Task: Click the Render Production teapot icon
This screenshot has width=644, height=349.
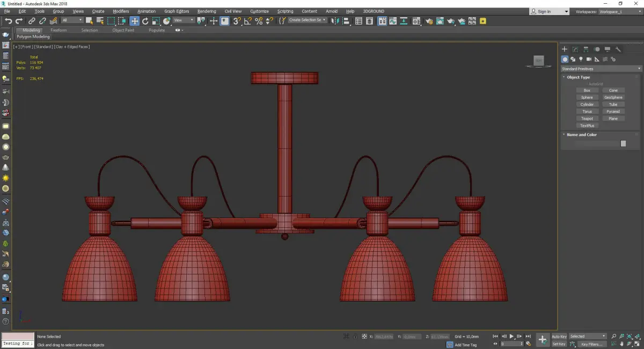Action: [x=451, y=21]
